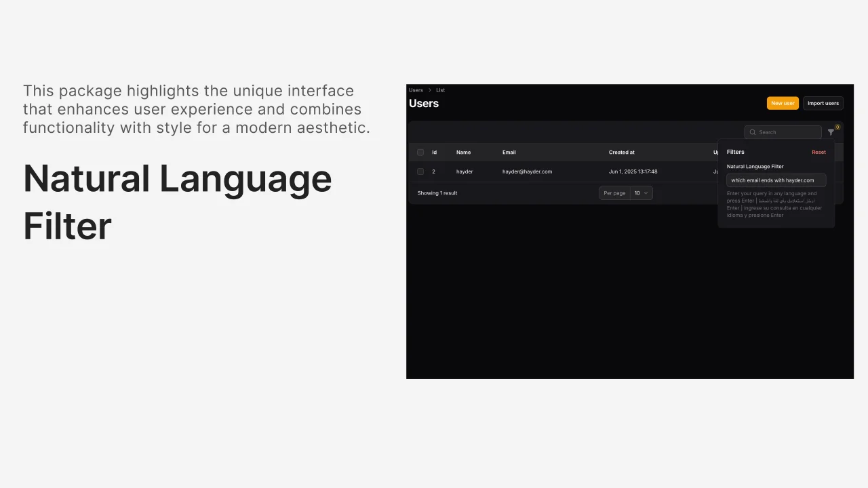Sort by the Name column header
Screen dimensions: 868x488
[463, 152]
